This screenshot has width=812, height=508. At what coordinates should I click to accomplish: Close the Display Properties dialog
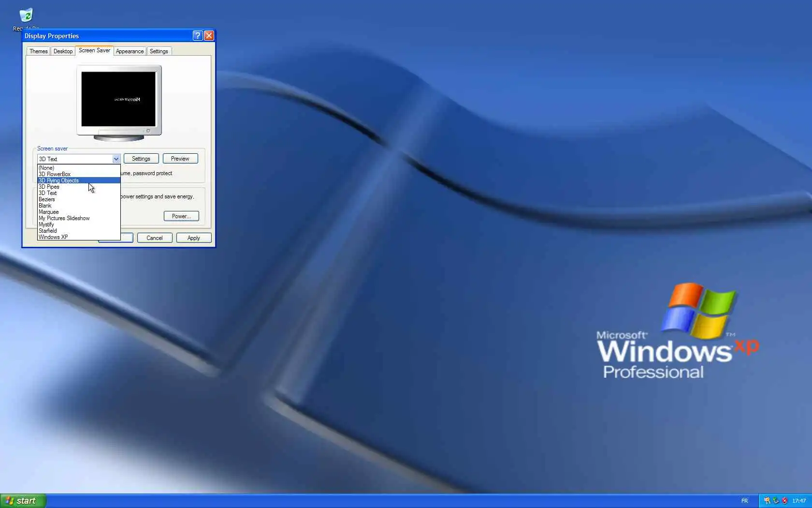coord(209,35)
